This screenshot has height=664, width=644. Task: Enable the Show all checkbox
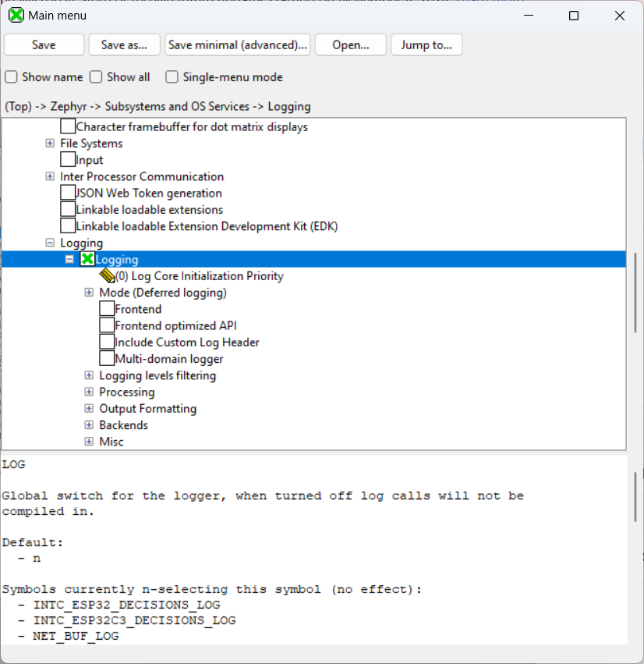(96, 77)
